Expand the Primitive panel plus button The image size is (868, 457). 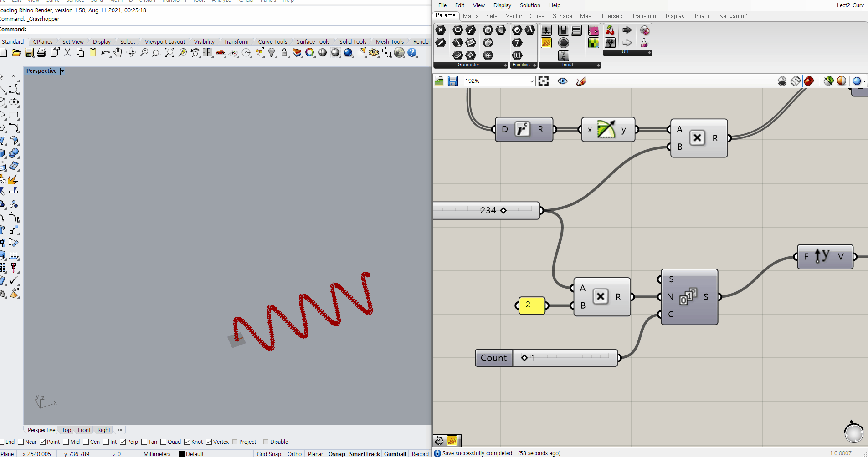point(534,65)
